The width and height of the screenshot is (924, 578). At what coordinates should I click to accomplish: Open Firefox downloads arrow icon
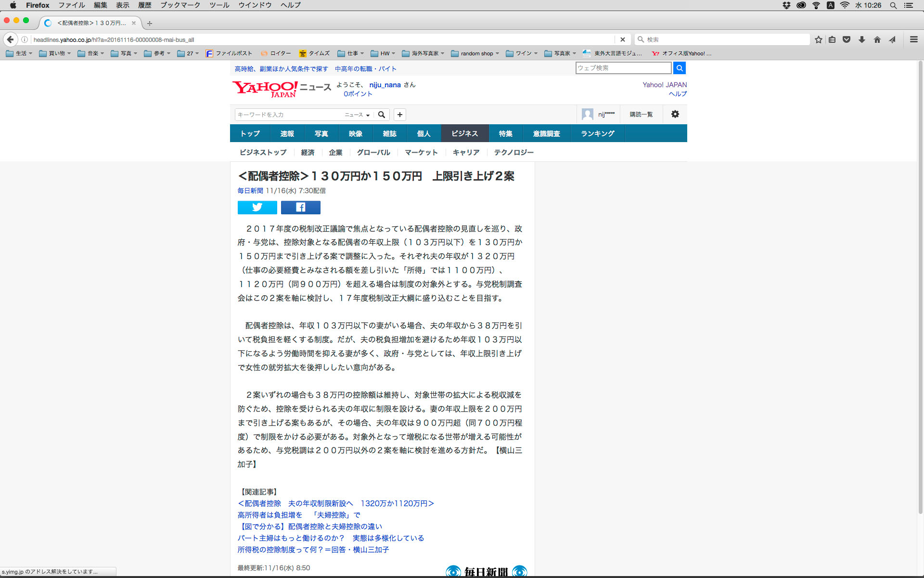[x=861, y=39]
